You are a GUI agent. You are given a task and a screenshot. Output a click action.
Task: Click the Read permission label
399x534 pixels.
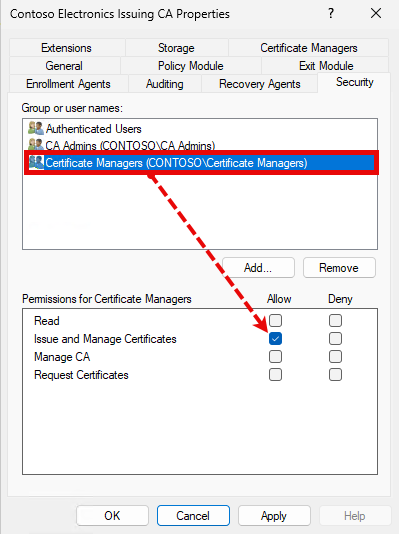(x=47, y=321)
